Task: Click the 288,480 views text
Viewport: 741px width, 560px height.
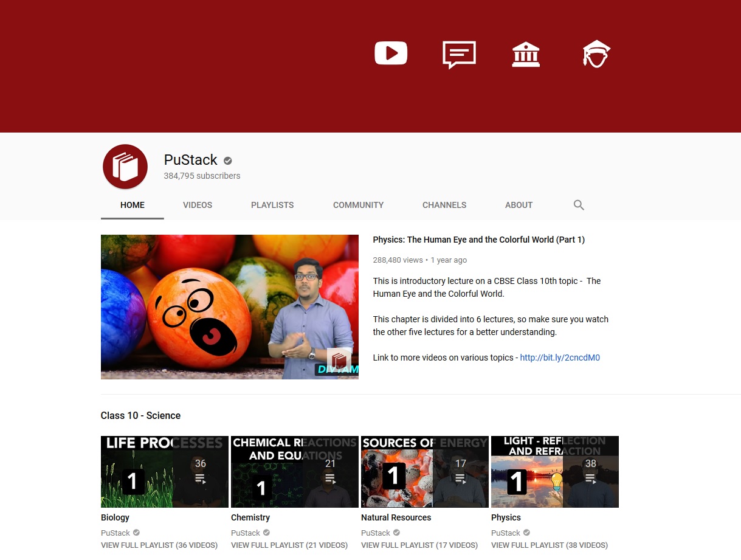Action: click(398, 260)
